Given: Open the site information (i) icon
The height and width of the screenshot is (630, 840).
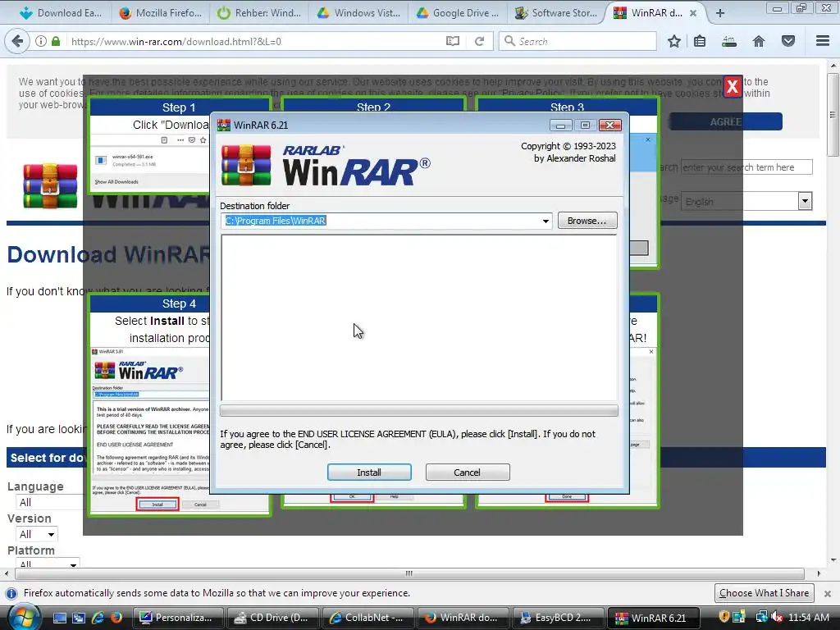Looking at the screenshot, I should click(x=41, y=41).
